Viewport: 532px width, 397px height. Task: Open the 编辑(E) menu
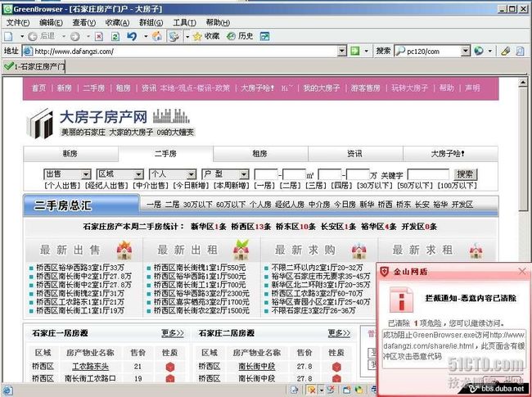pos(51,22)
